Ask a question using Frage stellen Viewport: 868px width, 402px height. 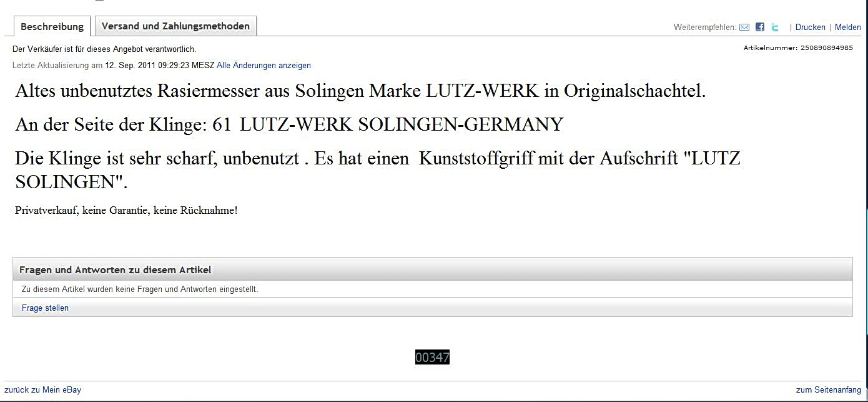tap(45, 308)
